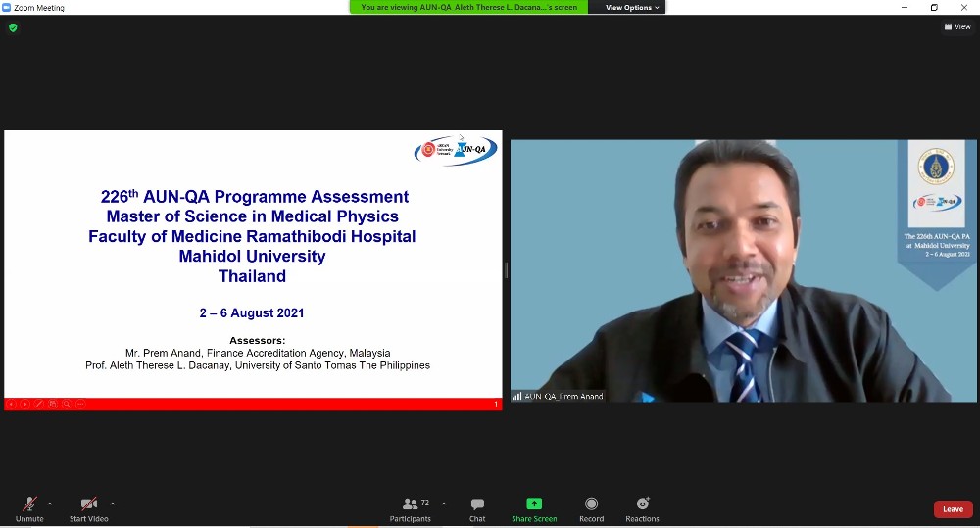The image size is (980, 528).
Task: Expand audio options arrow next to Unmute
Action: coord(50,504)
